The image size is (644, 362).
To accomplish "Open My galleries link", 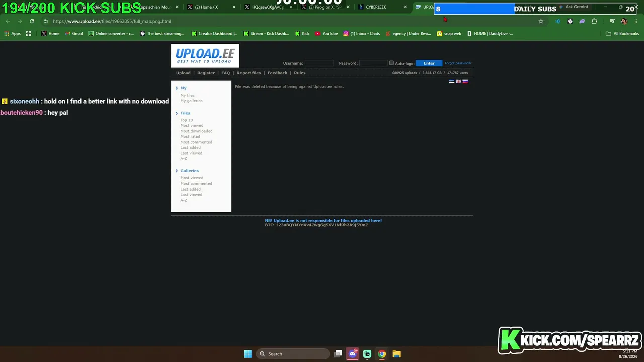I will pyautogui.click(x=191, y=101).
